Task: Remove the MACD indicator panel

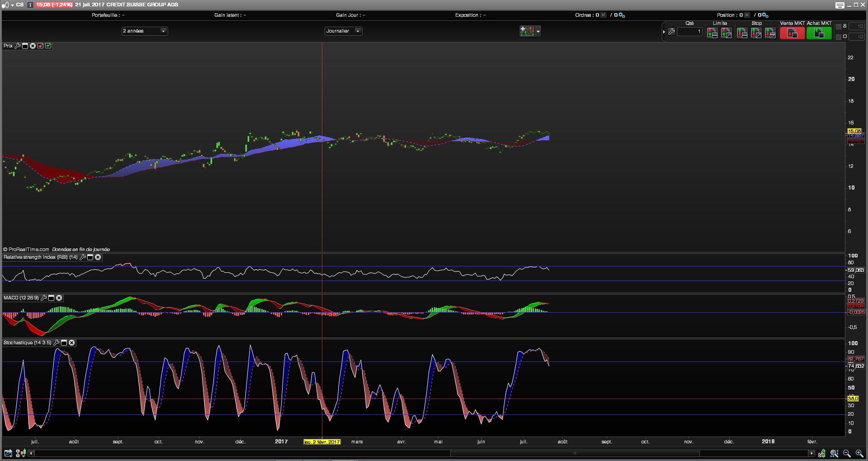Action: [x=59, y=298]
